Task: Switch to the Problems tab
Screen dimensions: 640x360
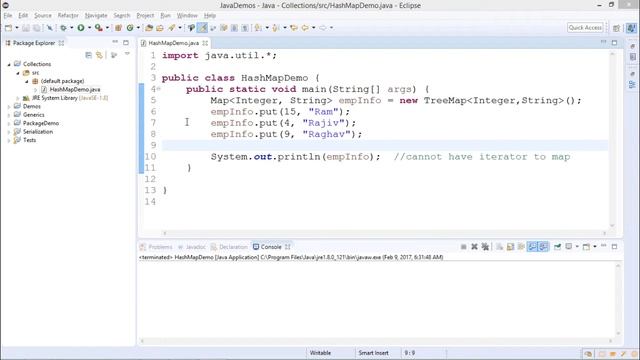Action: point(156,247)
